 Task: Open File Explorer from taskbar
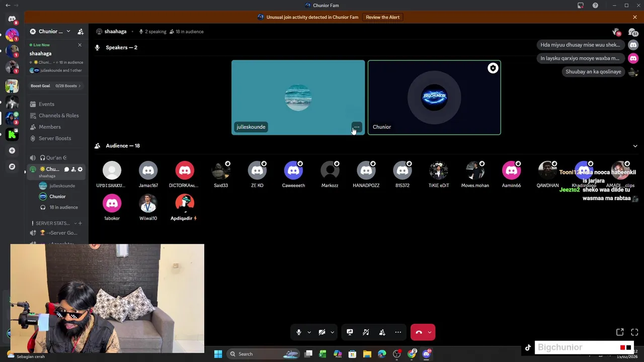[367, 354]
